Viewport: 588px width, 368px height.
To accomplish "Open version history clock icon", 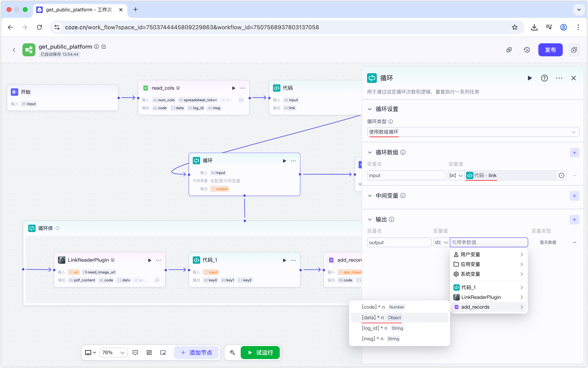I will (527, 50).
